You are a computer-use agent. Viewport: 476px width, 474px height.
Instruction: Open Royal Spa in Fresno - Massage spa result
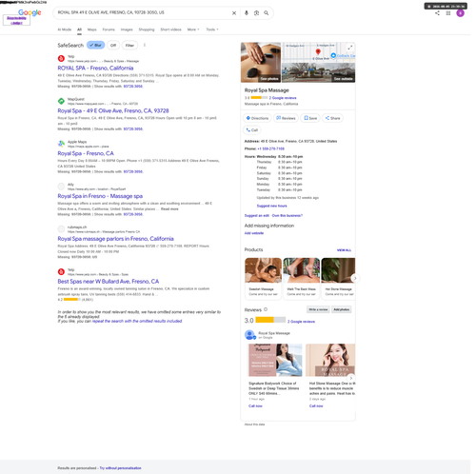click(x=100, y=196)
